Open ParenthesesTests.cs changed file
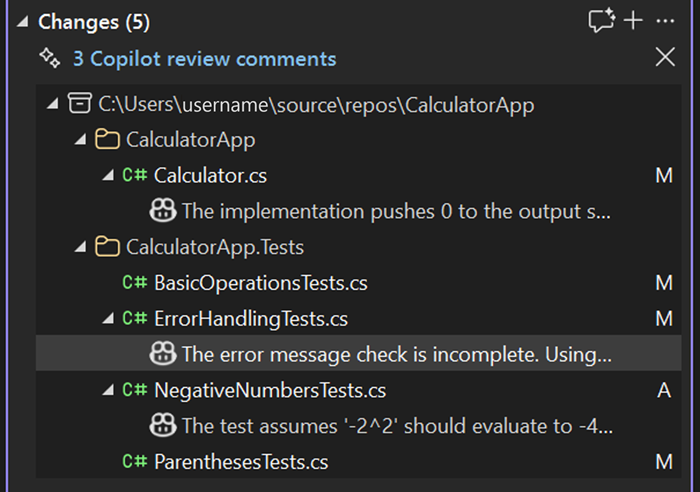Image resolution: width=700 pixels, height=492 pixels. [x=240, y=462]
